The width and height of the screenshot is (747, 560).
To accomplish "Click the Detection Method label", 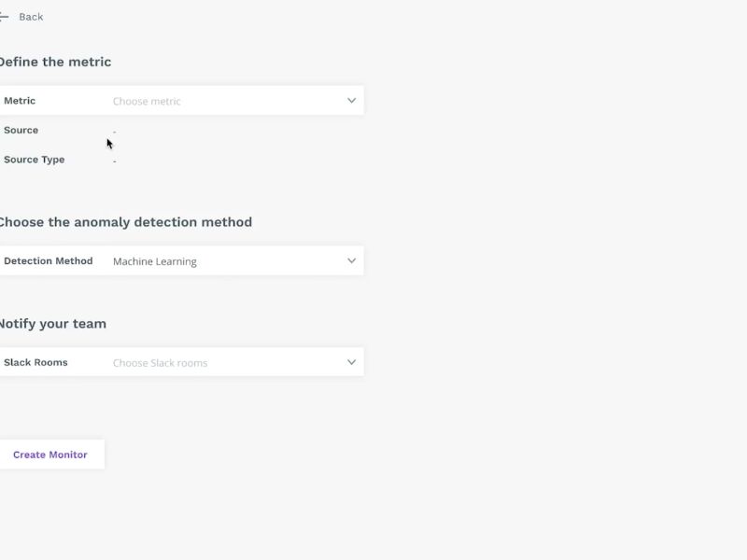I will point(49,261).
